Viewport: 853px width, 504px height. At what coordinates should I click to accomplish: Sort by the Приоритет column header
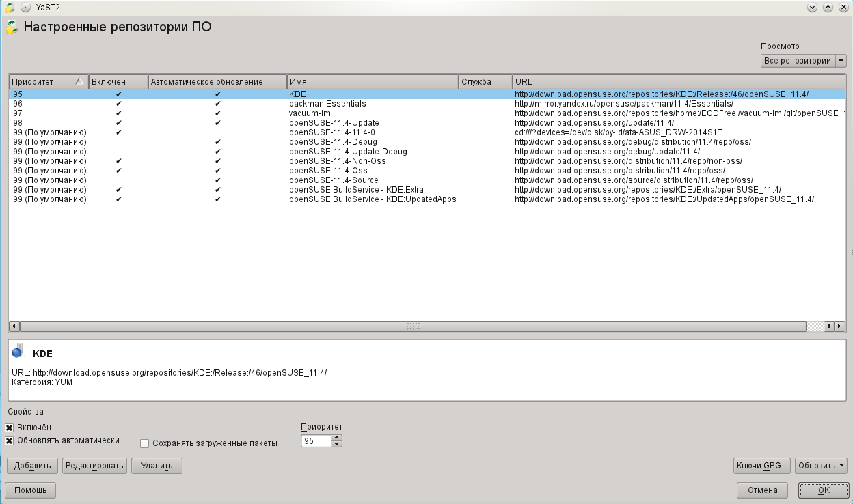click(x=48, y=82)
